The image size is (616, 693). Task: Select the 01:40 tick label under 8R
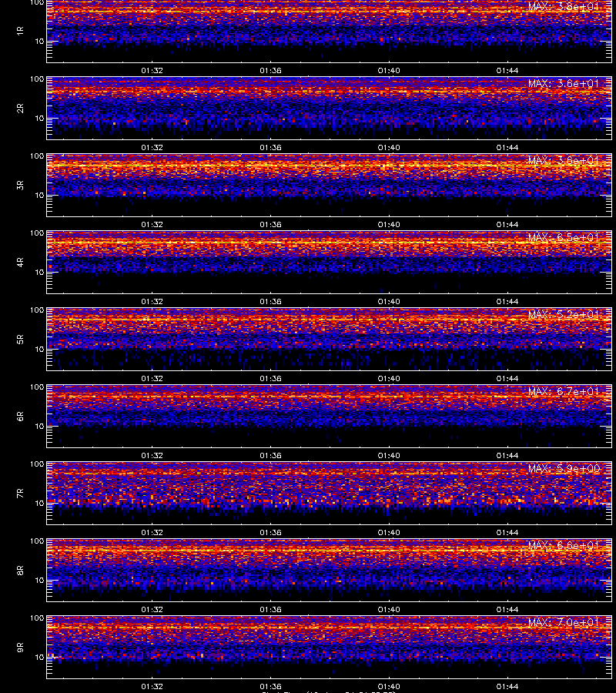point(389,610)
